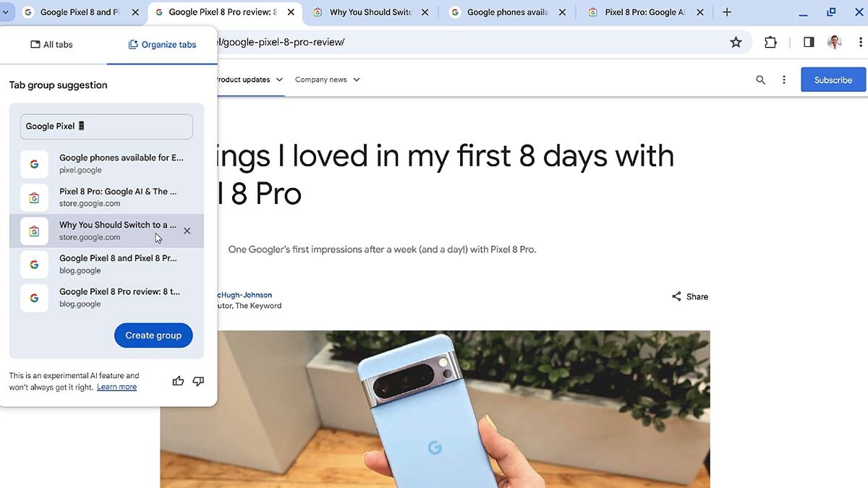This screenshot has height=488, width=868.
Task: Select the Organize tabs tab
Action: click(162, 45)
